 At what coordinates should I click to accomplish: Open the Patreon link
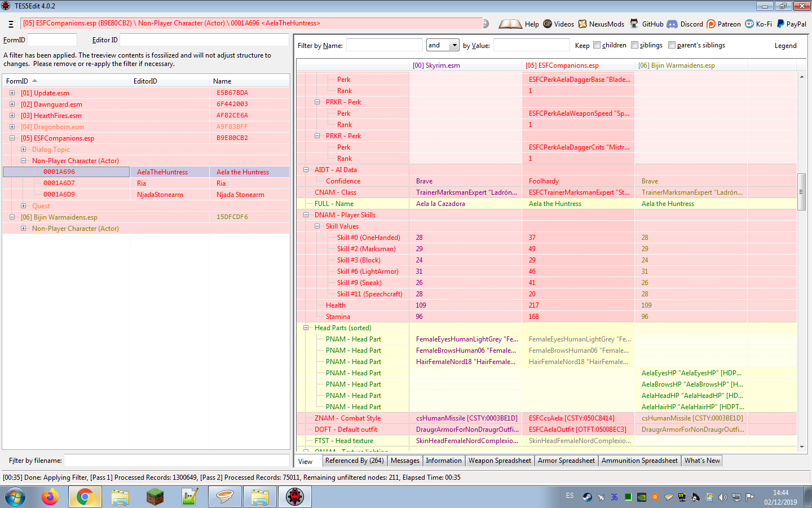pyautogui.click(x=723, y=24)
